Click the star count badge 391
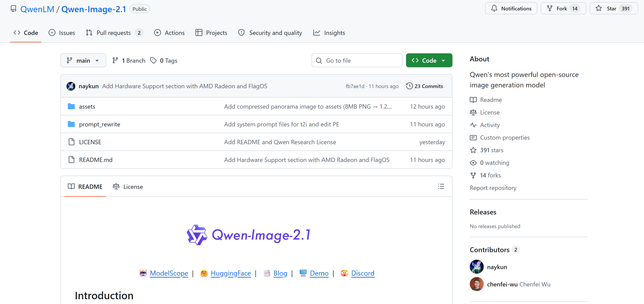 pos(626,8)
